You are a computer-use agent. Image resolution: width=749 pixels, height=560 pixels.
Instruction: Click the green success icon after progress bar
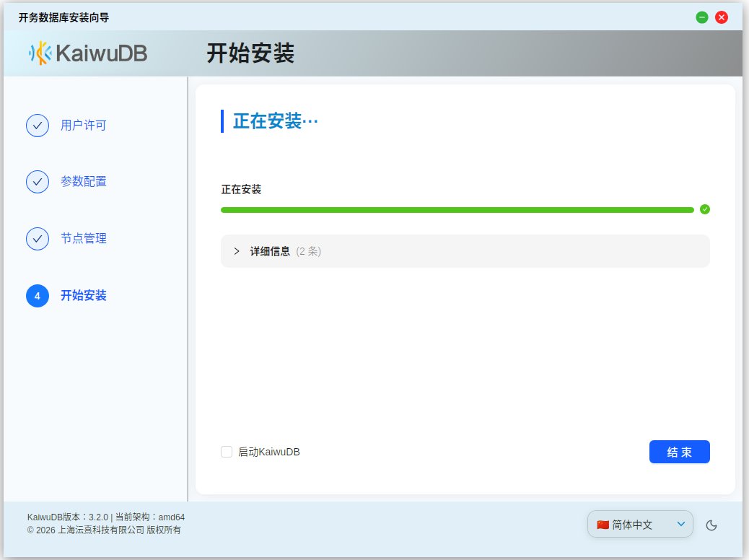[x=704, y=209]
